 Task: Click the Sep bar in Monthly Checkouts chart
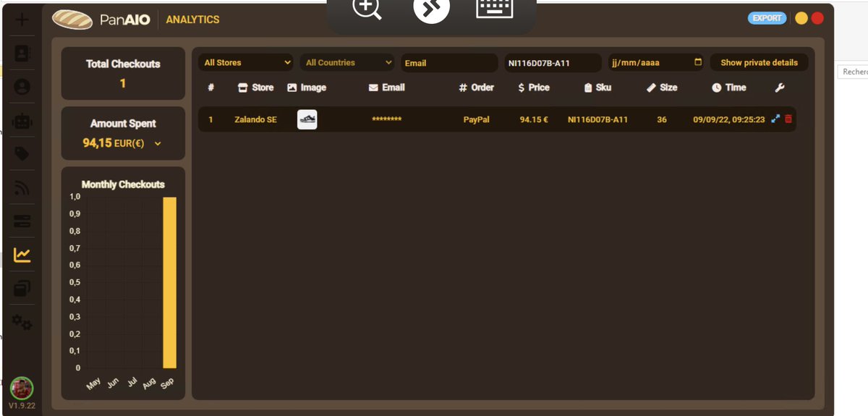point(169,283)
